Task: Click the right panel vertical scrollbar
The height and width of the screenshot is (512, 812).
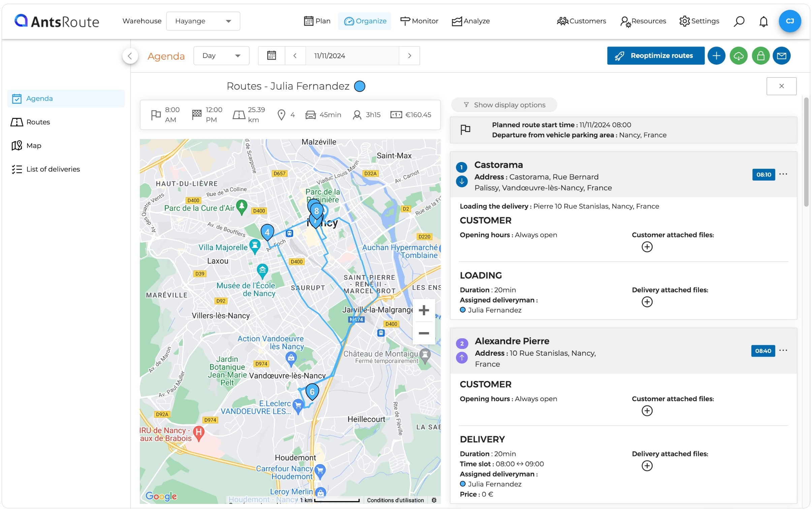Action: 806,152
